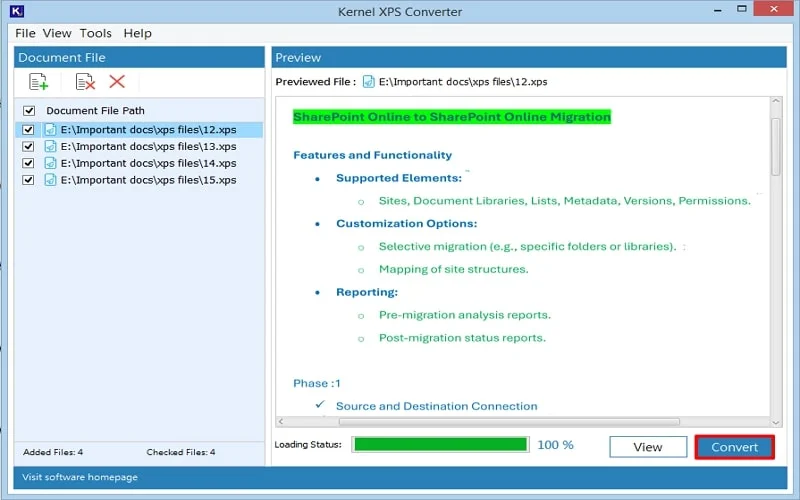Screen dimensions: 800x500
Task: Select the row E:\Important docs\xps files\12.xps
Action: [139, 130]
